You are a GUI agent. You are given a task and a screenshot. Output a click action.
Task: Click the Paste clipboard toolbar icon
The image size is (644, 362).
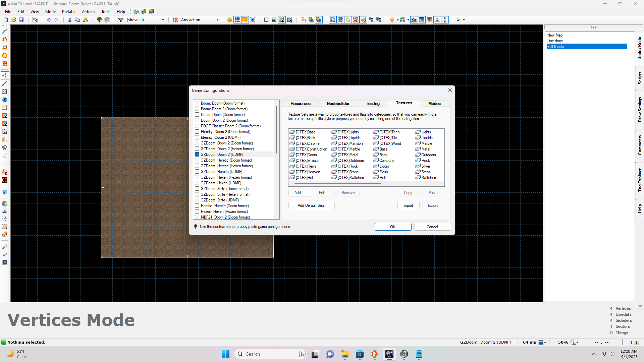(x=86, y=20)
